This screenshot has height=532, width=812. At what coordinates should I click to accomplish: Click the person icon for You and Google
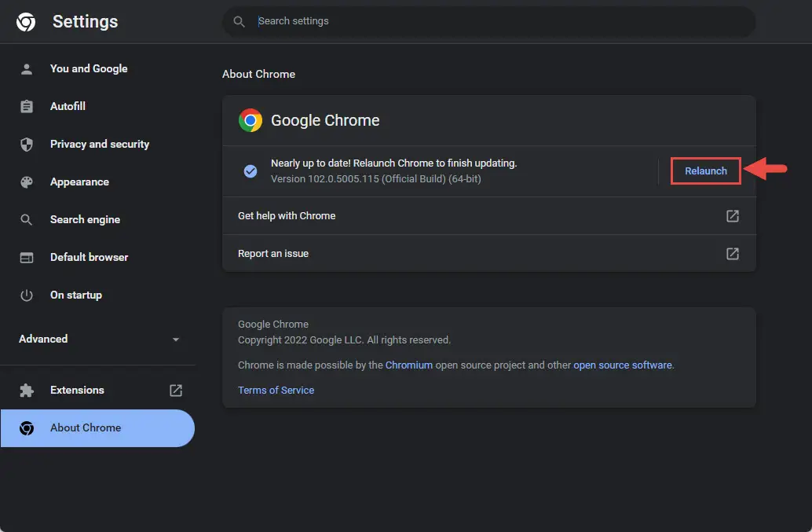(27, 69)
